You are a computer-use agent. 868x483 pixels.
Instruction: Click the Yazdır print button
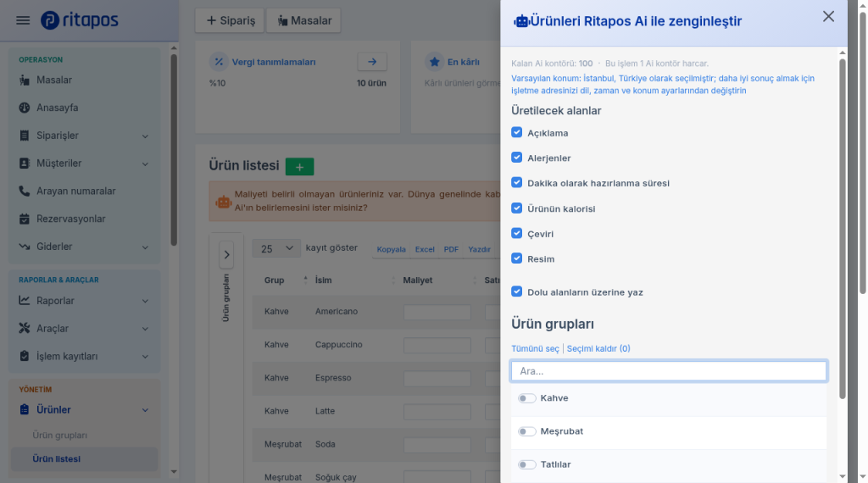tap(480, 249)
